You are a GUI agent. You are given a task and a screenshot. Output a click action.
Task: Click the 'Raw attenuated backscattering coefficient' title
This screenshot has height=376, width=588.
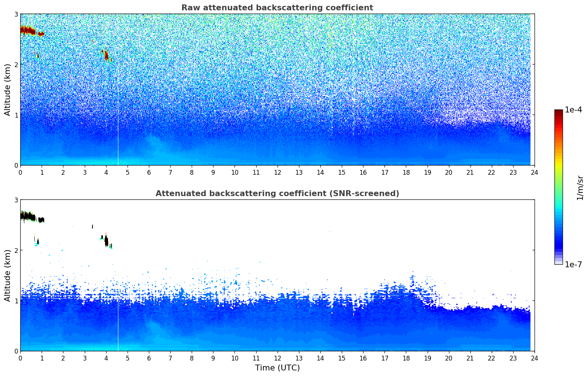(x=277, y=8)
